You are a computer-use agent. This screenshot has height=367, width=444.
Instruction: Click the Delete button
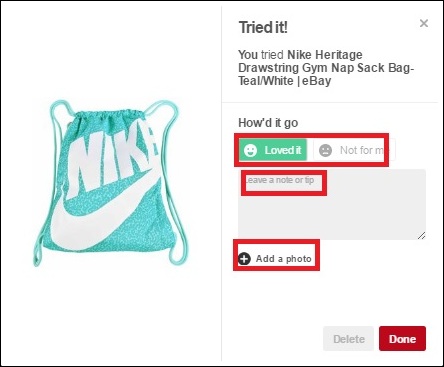pos(348,339)
